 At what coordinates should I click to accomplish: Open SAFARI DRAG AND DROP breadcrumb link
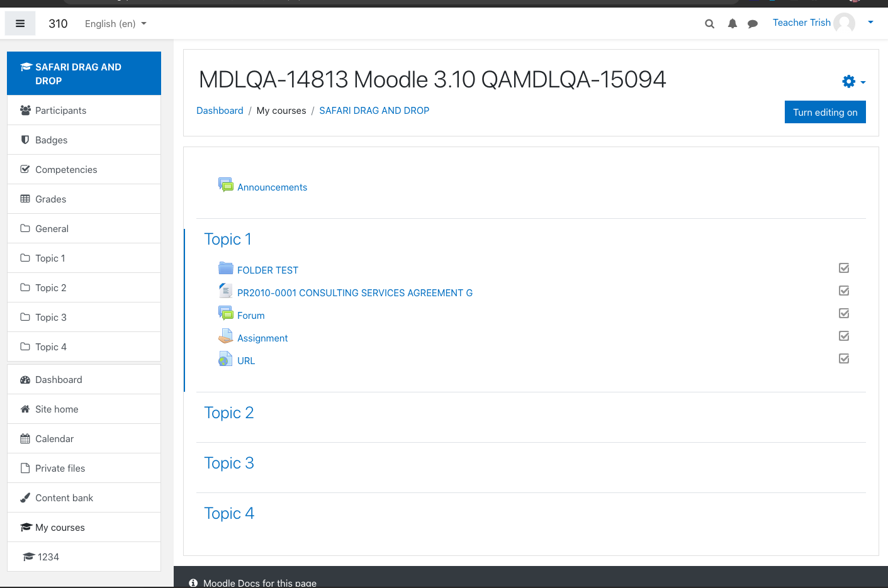[x=374, y=111]
